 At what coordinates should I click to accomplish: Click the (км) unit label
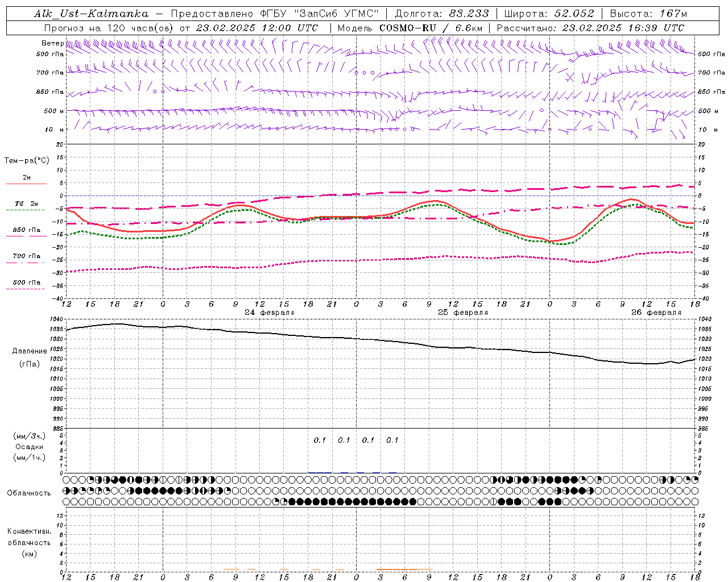point(30,554)
